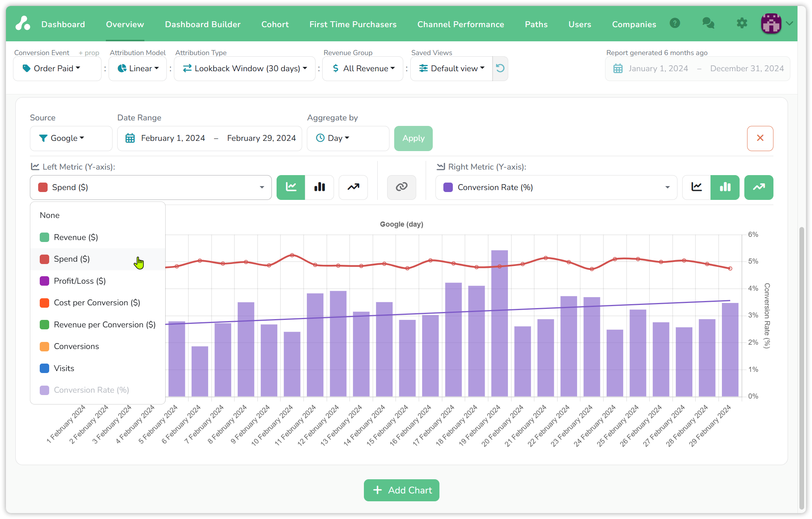The width and height of the screenshot is (812, 519).
Task: Click the Visits blue color swatch
Action: pos(44,368)
